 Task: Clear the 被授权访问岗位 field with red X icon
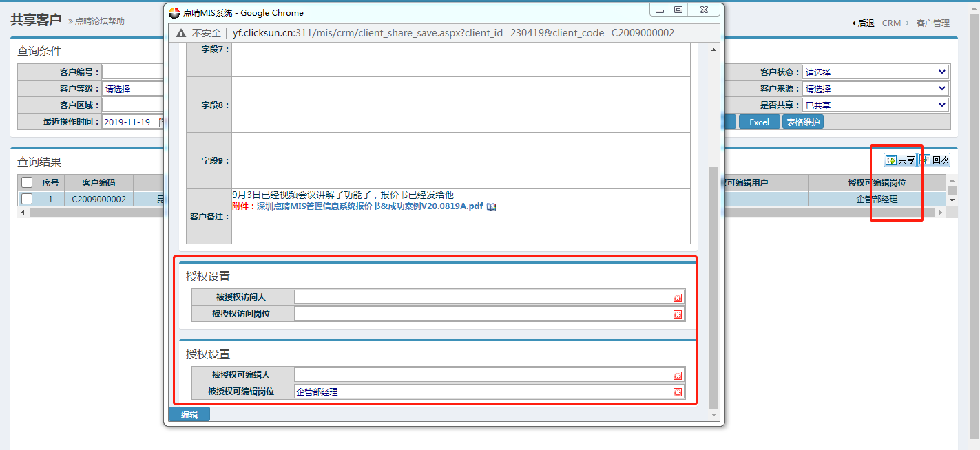click(678, 314)
